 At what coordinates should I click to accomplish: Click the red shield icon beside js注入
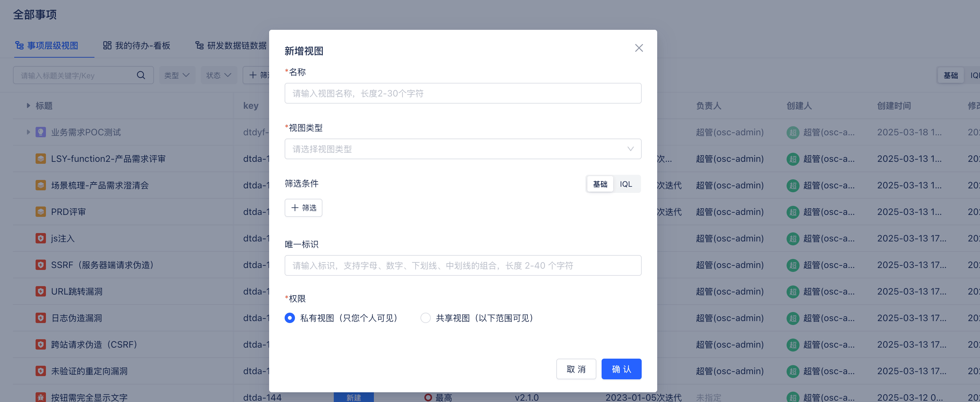click(41, 238)
